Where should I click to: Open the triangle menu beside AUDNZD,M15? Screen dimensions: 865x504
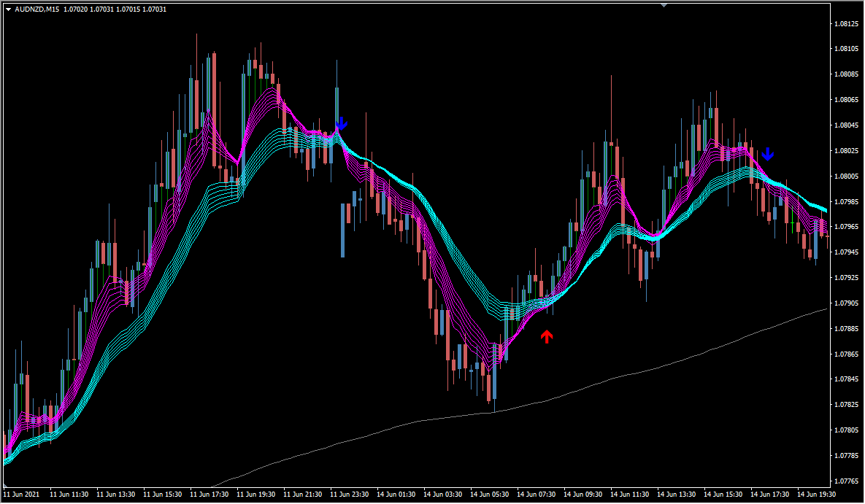click(x=8, y=9)
